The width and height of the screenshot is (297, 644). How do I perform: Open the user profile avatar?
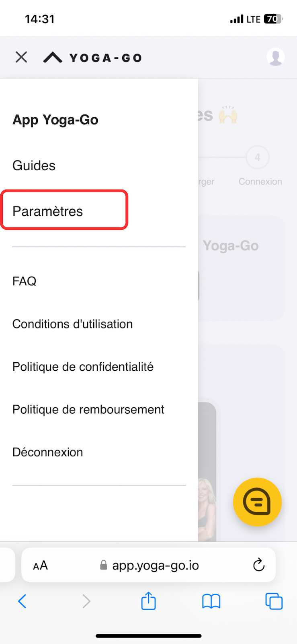tap(276, 57)
